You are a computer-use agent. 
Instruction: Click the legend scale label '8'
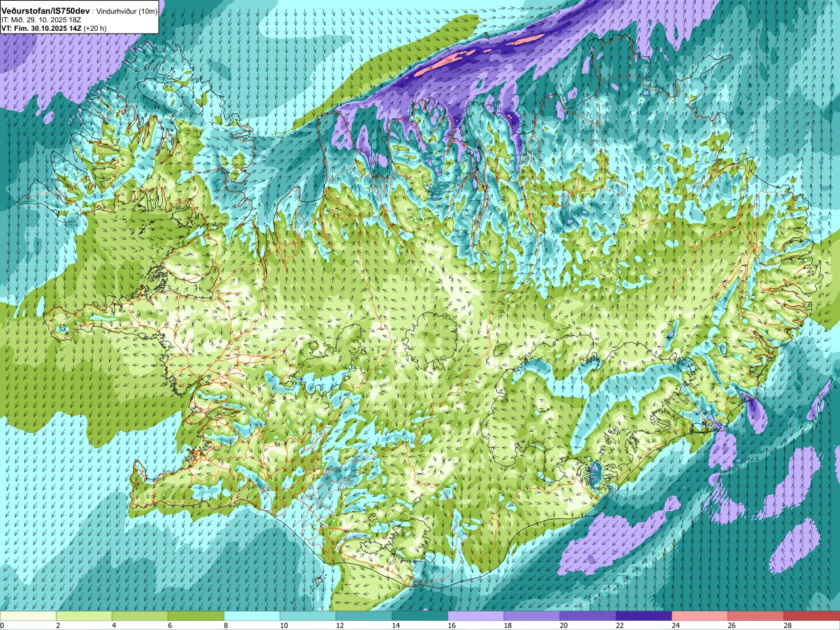pyautogui.click(x=226, y=625)
